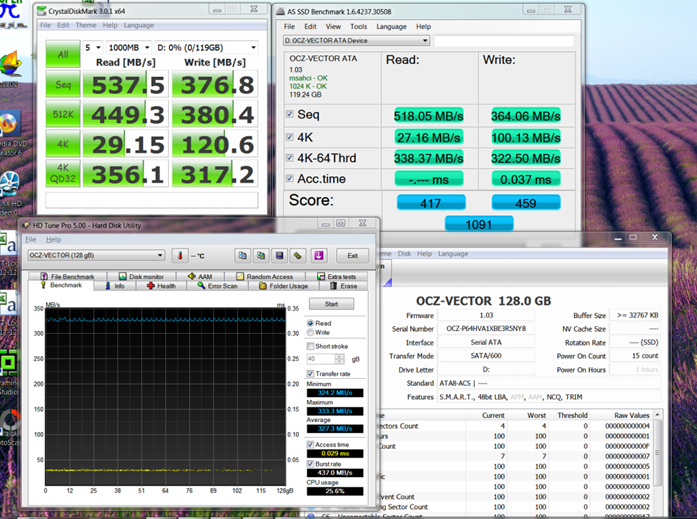Select the Read radio button in HD Tune
697x519 pixels.
pos(310,323)
